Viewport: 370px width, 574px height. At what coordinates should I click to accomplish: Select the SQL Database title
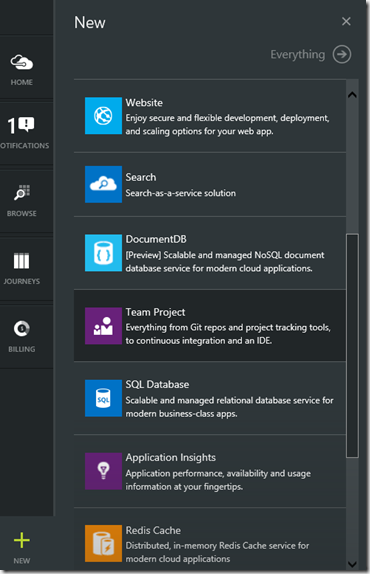[x=157, y=384]
